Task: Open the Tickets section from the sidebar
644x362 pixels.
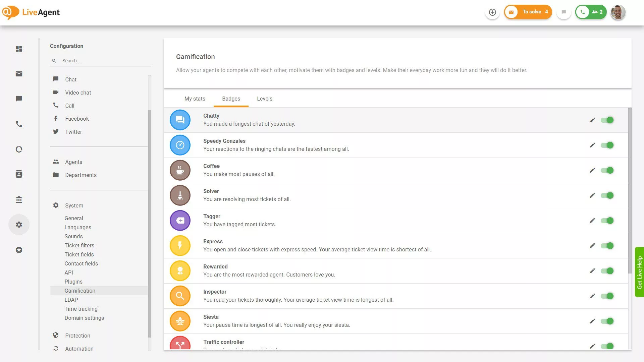Action: point(19,74)
